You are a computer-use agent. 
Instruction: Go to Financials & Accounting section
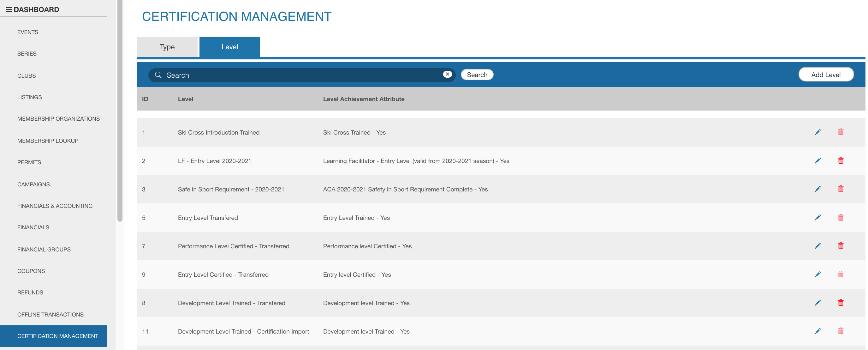55,206
